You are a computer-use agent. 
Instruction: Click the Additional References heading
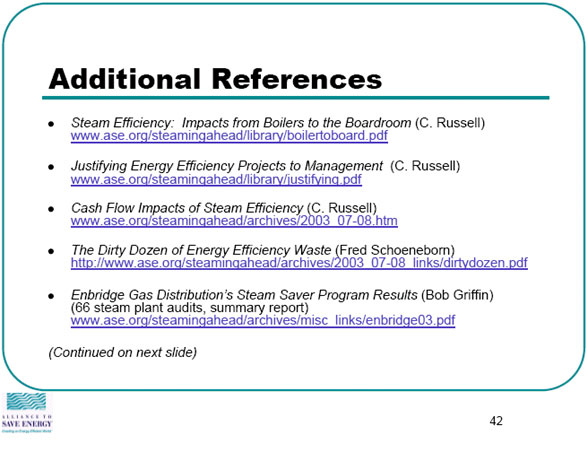point(215,79)
